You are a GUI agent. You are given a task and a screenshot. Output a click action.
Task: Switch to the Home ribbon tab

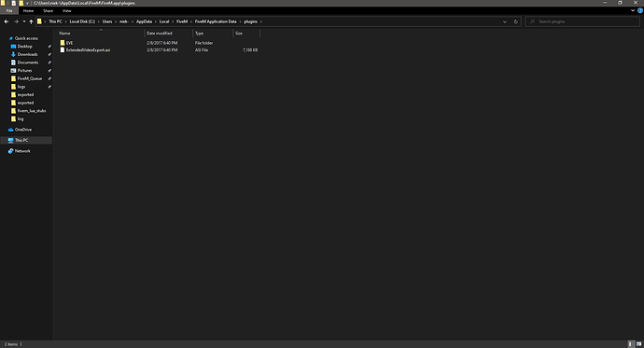tap(28, 10)
